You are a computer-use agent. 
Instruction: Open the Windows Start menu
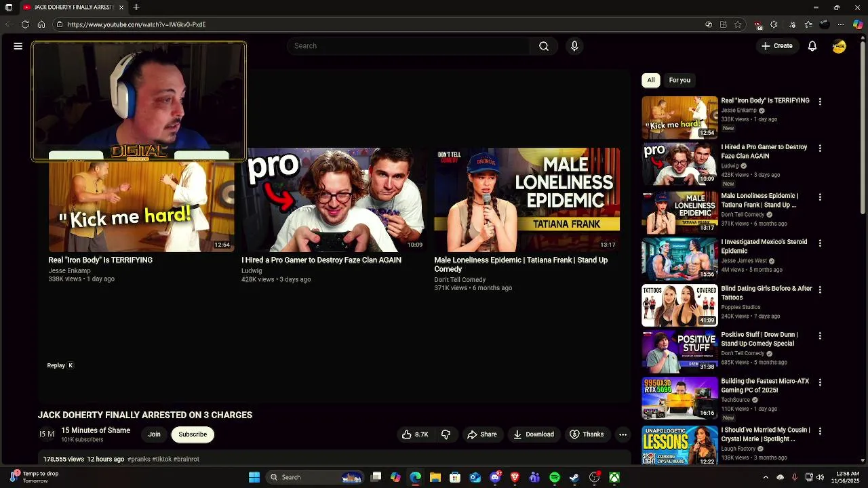(x=254, y=477)
